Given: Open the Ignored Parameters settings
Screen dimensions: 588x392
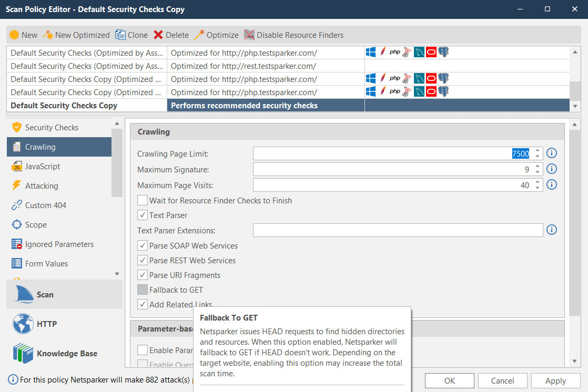Looking at the screenshot, I should click(58, 244).
